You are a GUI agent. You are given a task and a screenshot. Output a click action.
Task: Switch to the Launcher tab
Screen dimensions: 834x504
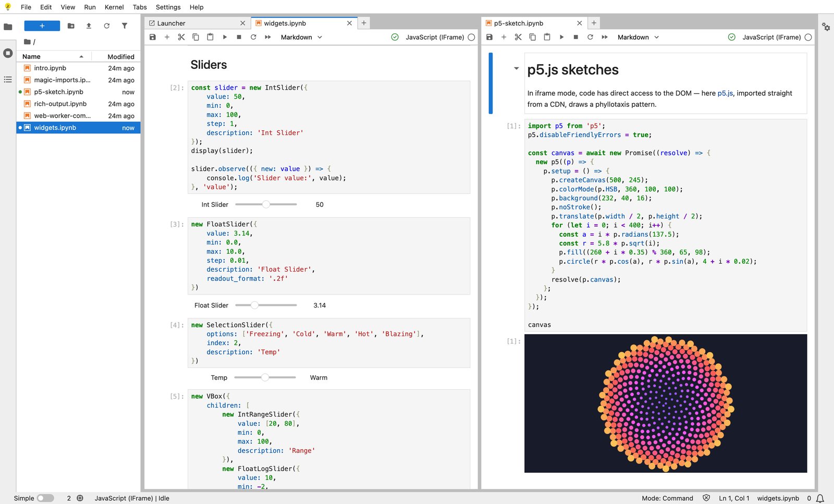[197, 23]
